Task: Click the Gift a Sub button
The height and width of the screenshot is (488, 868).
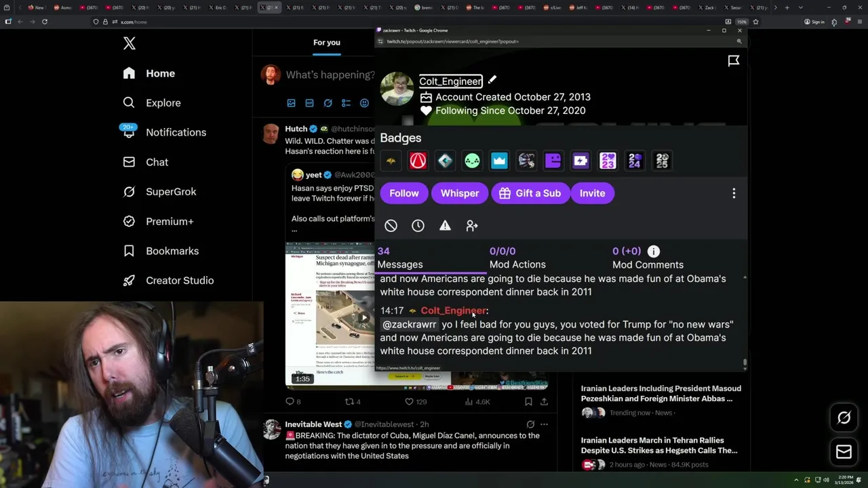Action: point(530,193)
